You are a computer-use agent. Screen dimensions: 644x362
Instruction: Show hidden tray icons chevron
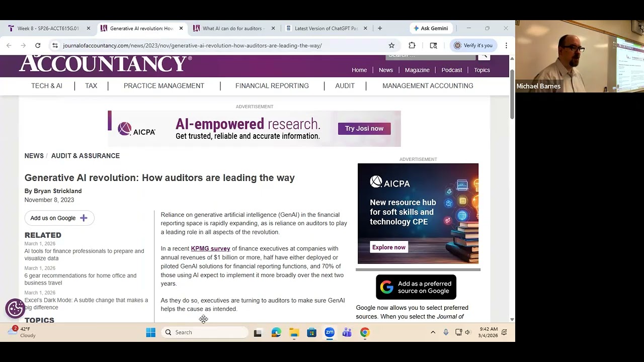pos(433,332)
